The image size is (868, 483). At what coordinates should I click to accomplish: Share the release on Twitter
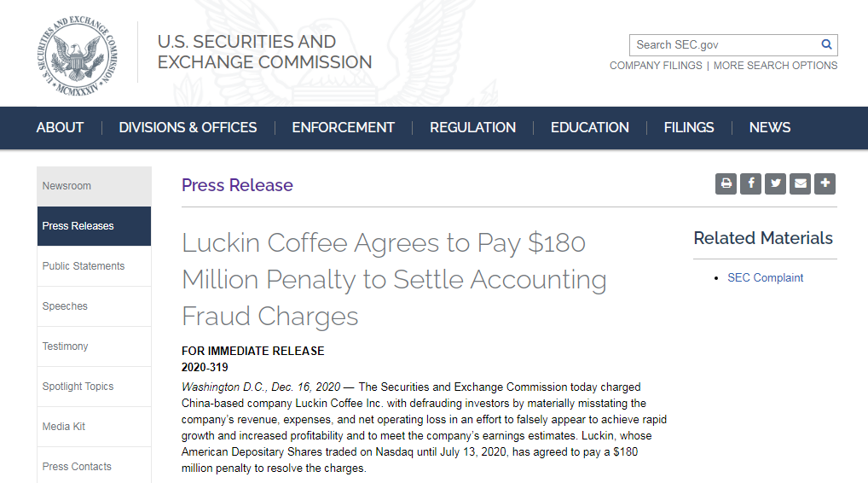click(x=775, y=183)
